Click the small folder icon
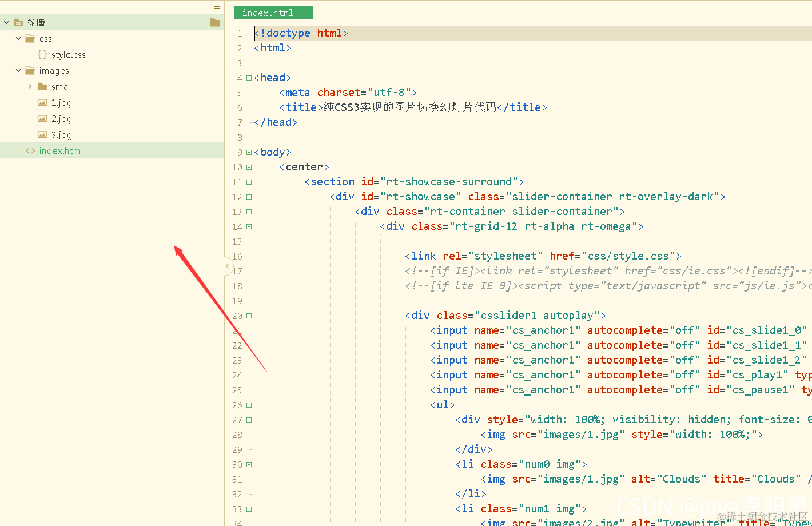The height and width of the screenshot is (526, 812). click(x=42, y=87)
